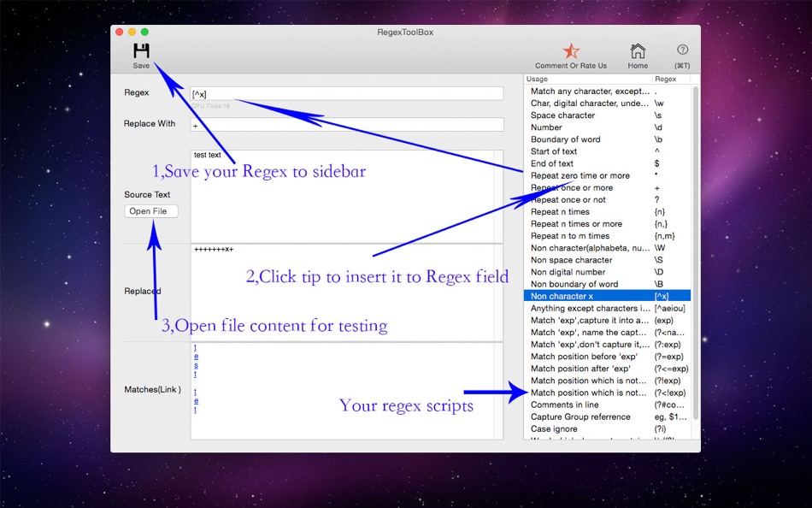Click inside the Source Text area
The width and height of the screenshot is (812, 508).
pos(342,196)
